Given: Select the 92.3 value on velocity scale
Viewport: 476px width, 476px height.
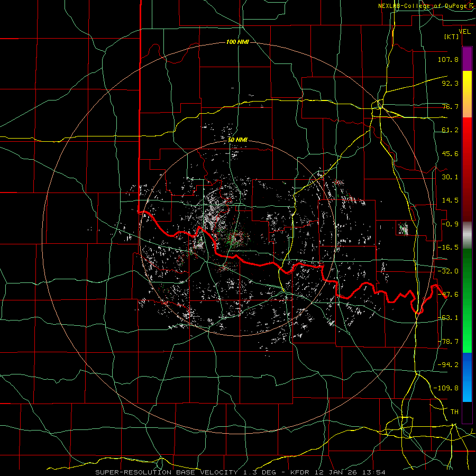Looking at the screenshot, I should (450, 83).
